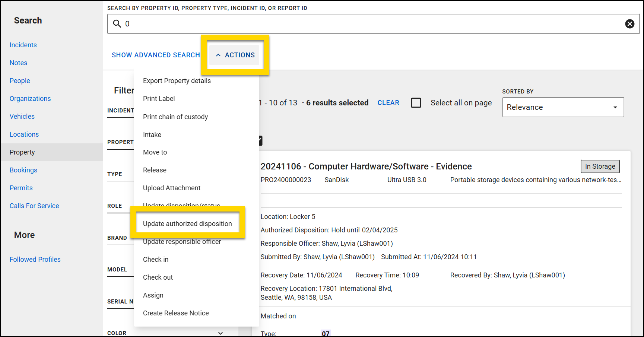Choose Update authorized disposition from the menu
The height and width of the screenshot is (337, 644).
pyautogui.click(x=187, y=223)
